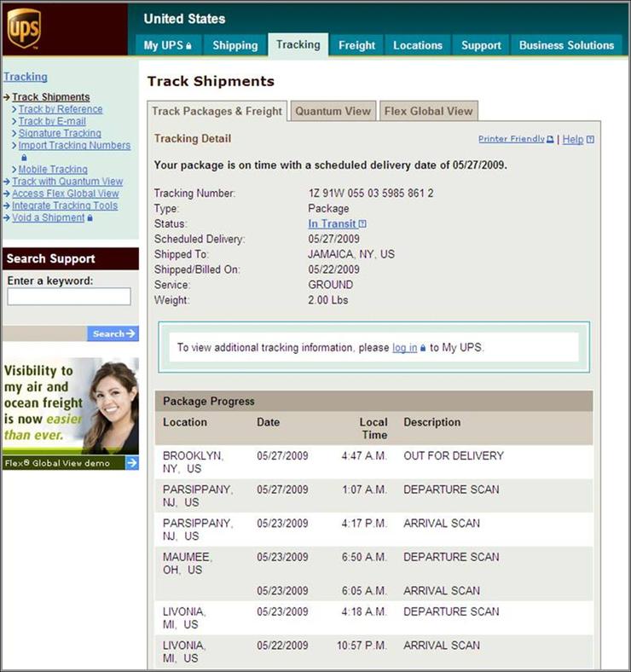Click the woman's photo in freight ad
The image size is (631, 672).
(113, 405)
